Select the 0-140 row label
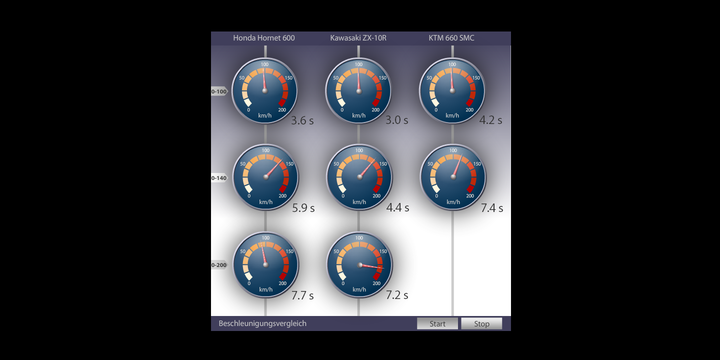 pos(219,178)
